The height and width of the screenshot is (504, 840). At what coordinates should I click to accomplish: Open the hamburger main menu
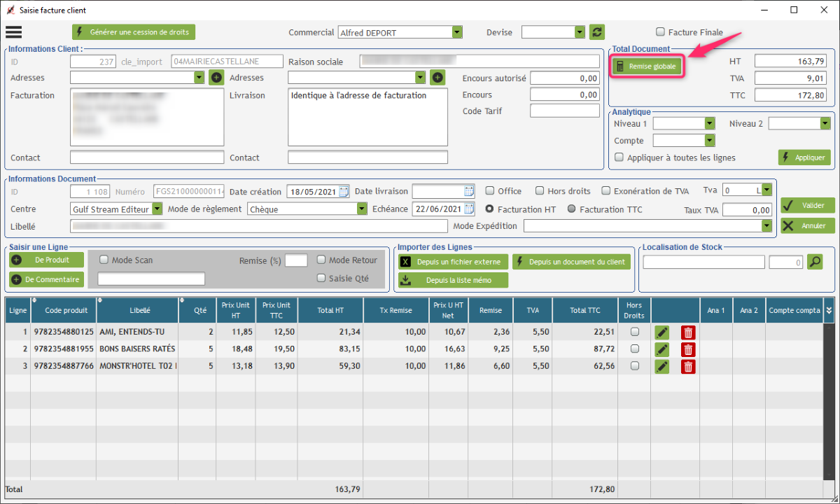click(x=14, y=32)
